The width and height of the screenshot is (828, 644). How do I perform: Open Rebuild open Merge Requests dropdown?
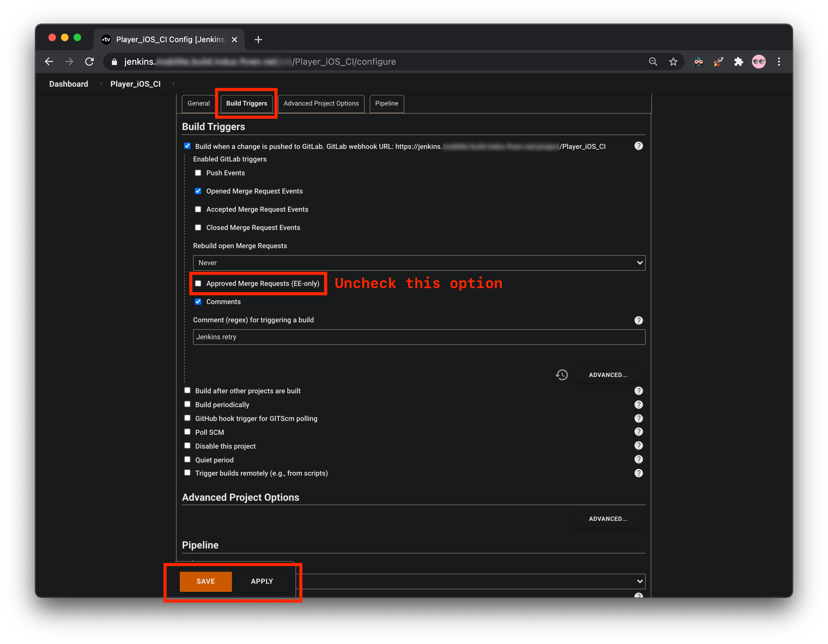419,263
